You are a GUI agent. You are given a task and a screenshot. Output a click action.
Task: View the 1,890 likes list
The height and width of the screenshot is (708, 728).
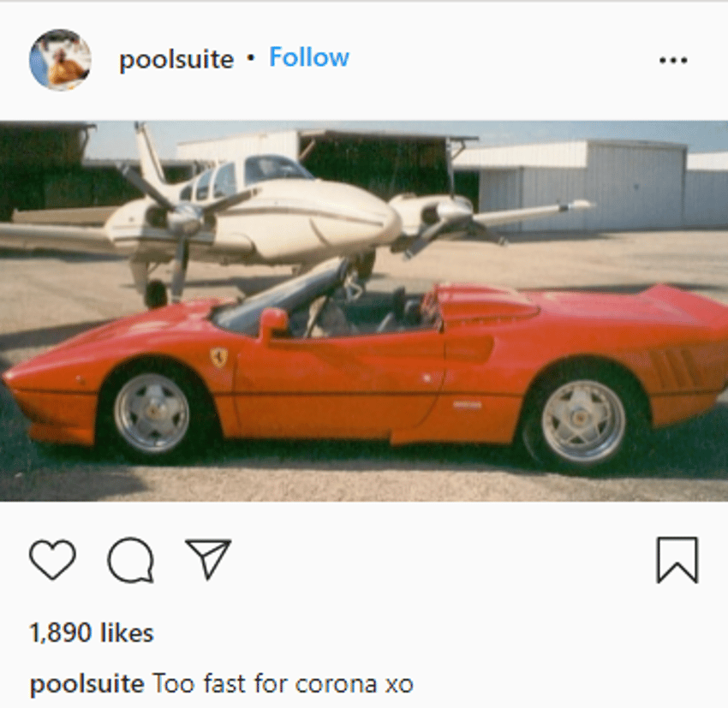[x=92, y=633]
